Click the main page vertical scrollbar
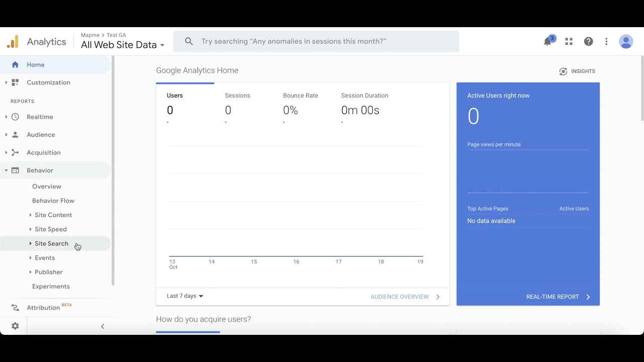Viewport: 644px width, 362px height. pyautogui.click(x=642, y=89)
